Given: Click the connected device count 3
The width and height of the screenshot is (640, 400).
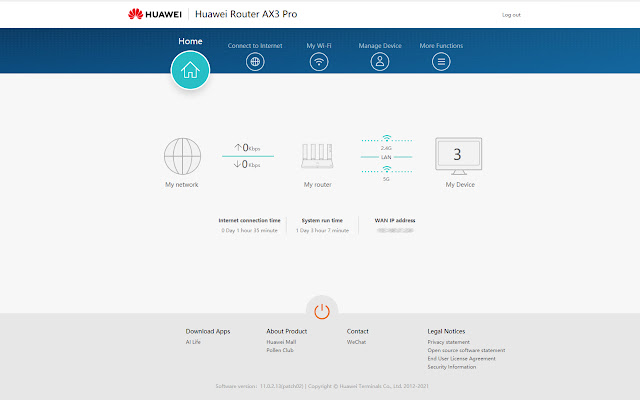Looking at the screenshot, I should (x=457, y=154).
